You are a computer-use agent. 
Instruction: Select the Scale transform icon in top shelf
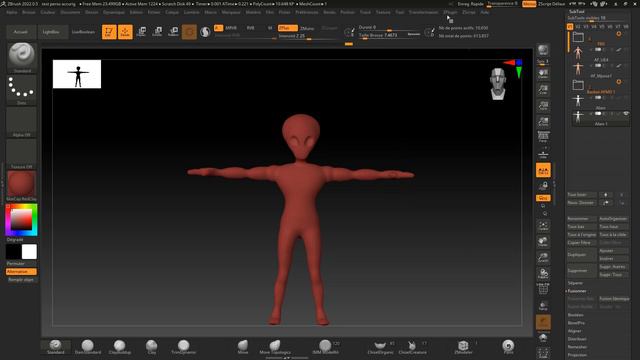click(157, 31)
